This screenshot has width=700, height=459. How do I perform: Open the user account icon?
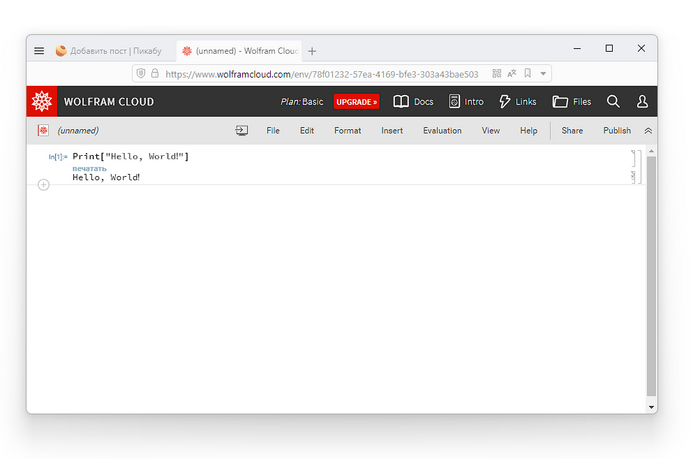tap(642, 101)
